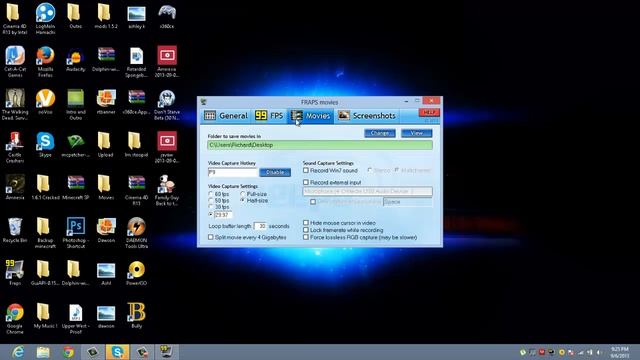The height and width of the screenshot is (360, 640).
Task: Enable Record Win7 sound checkbox
Action: pos(306,170)
